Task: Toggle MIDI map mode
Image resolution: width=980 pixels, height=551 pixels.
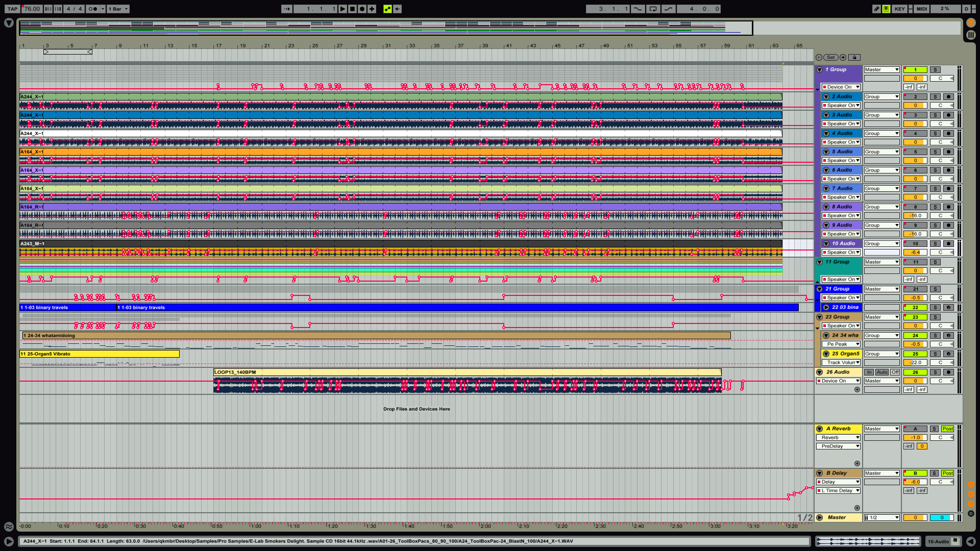Action: pyautogui.click(x=922, y=9)
